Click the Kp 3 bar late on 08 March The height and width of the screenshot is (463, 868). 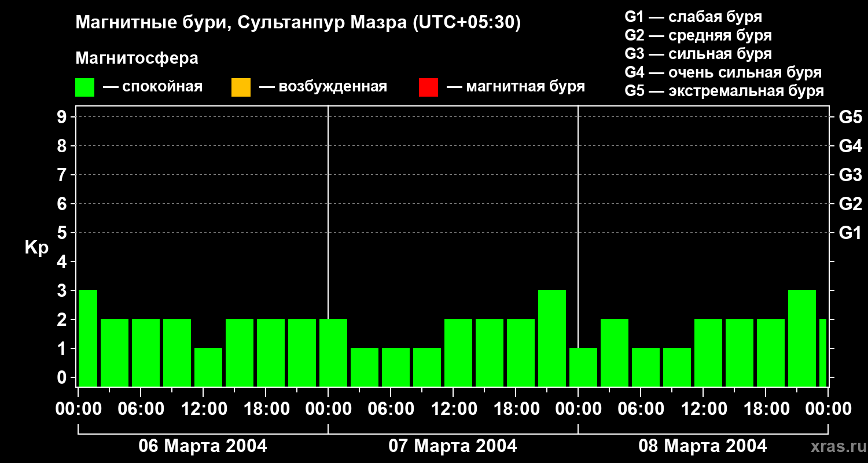[x=802, y=338]
